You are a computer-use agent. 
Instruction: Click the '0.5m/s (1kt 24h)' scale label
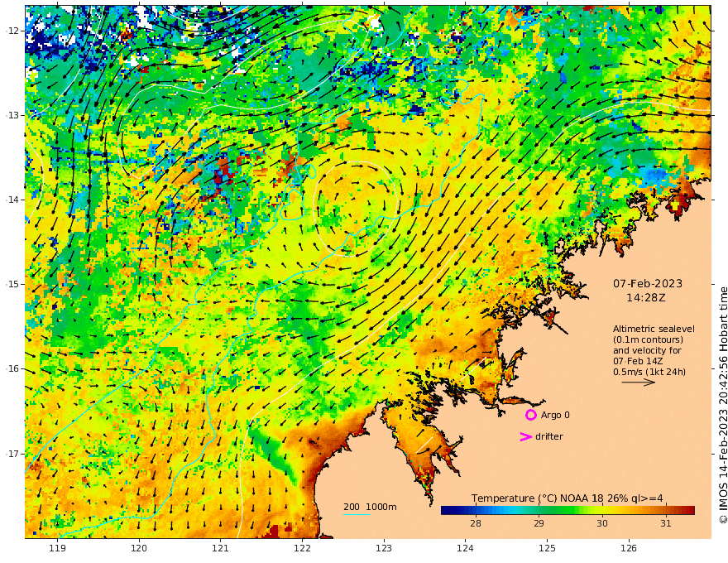pos(649,372)
